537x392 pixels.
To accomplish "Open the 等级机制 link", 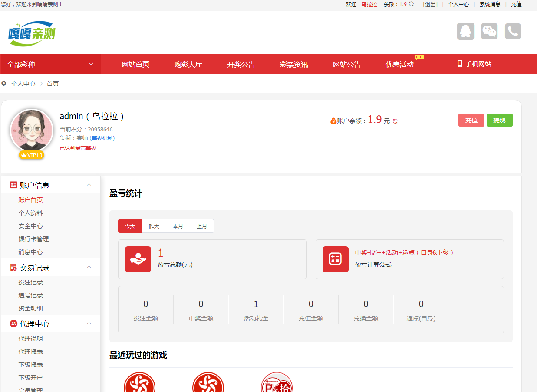I will (x=102, y=138).
